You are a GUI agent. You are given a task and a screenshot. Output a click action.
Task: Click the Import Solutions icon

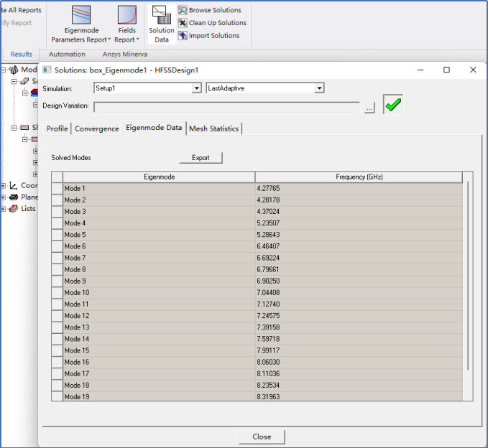click(x=183, y=35)
